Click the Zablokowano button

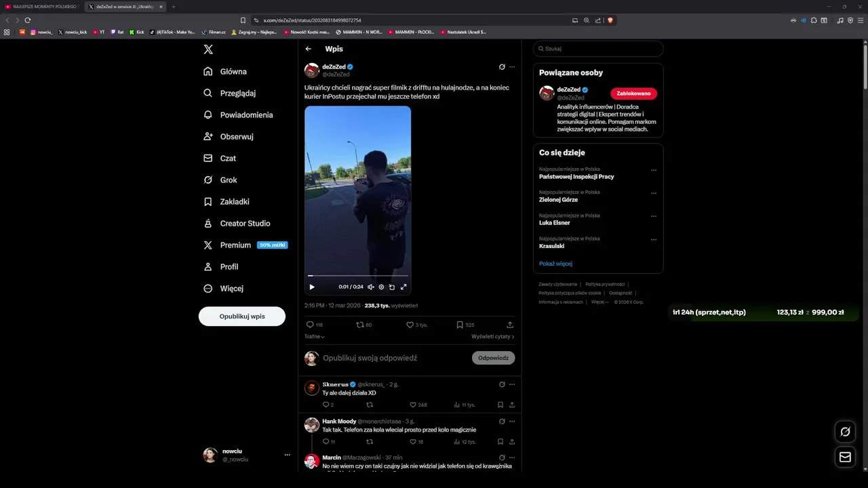(x=634, y=94)
